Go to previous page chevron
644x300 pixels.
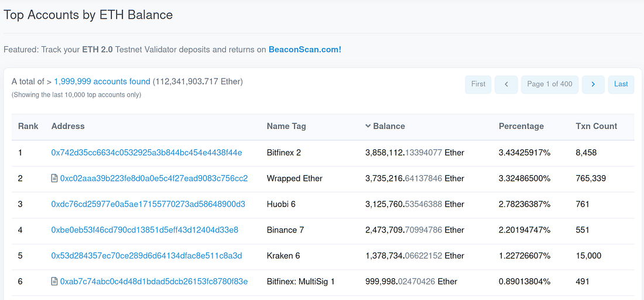tap(506, 84)
